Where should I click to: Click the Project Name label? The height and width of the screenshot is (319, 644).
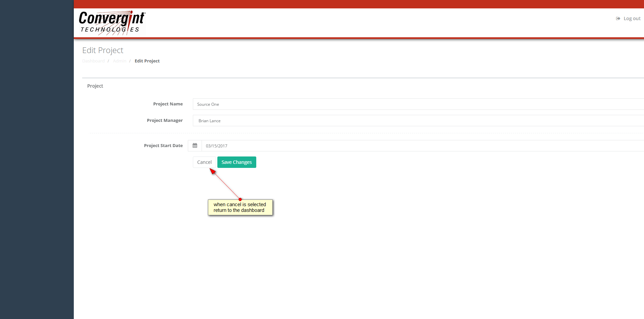[x=168, y=104]
